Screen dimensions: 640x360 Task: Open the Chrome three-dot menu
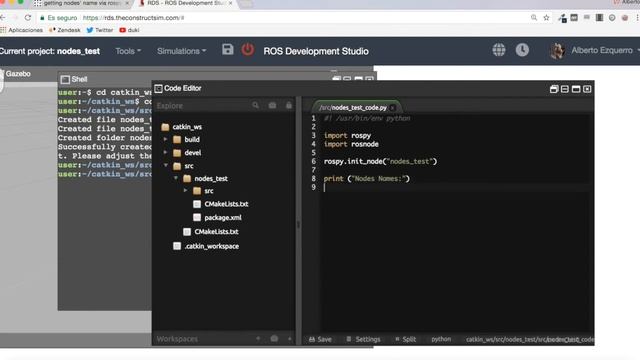[x=638, y=18]
